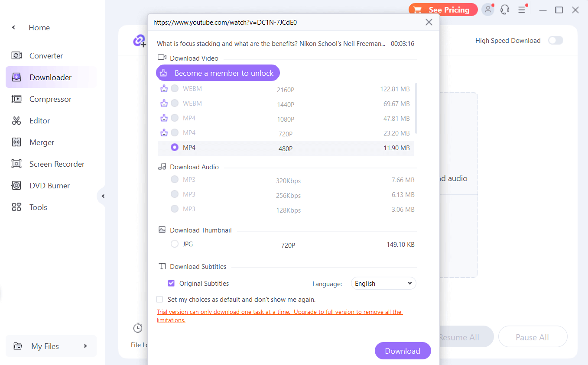Expand the My Files arrow
Screen dimensions: 588x365
tap(85, 346)
